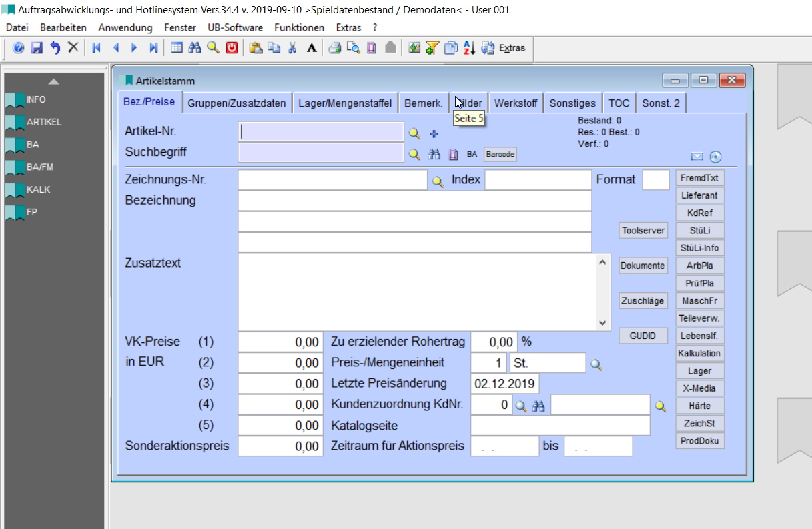
Task: Switch to the Lager/Mengenstaffel tab
Action: tap(345, 103)
